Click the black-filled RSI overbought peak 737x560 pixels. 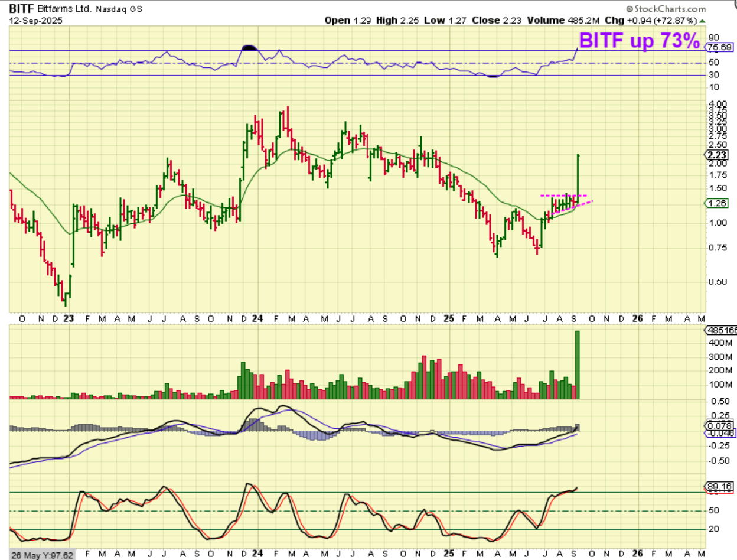249,47
